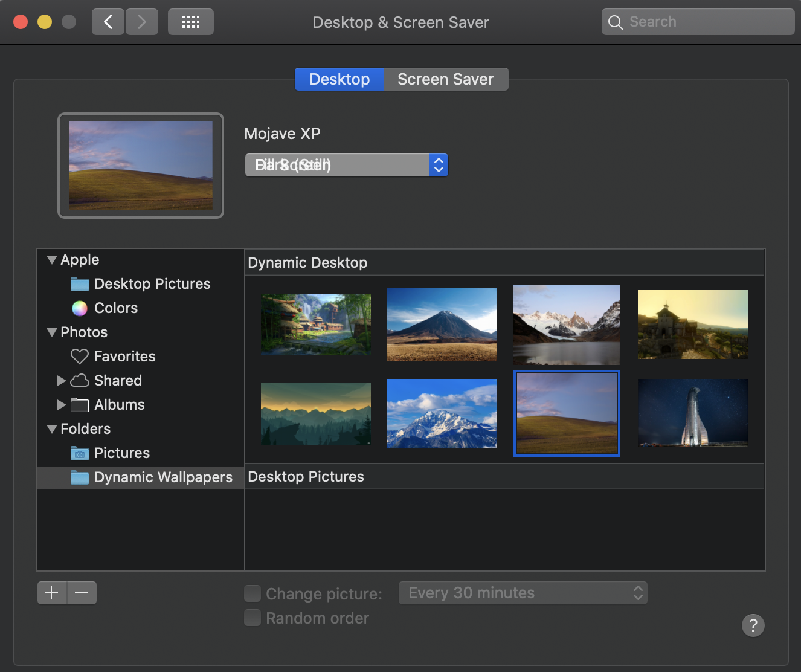The height and width of the screenshot is (672, 801).
Task: Open the wallpaper mode dropdown under Mojave XP
Action: (x=346, y=165)
